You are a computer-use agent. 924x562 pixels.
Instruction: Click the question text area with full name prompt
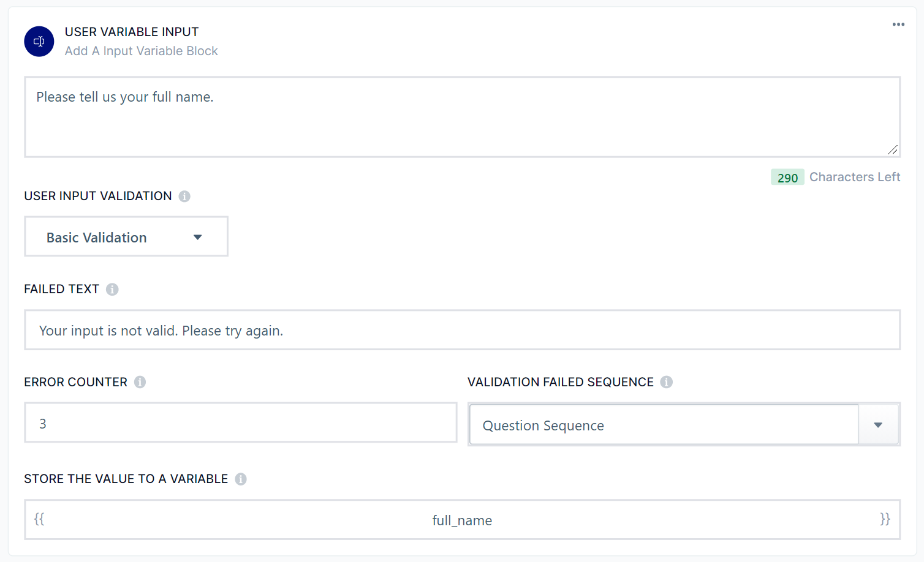(462, 117)
